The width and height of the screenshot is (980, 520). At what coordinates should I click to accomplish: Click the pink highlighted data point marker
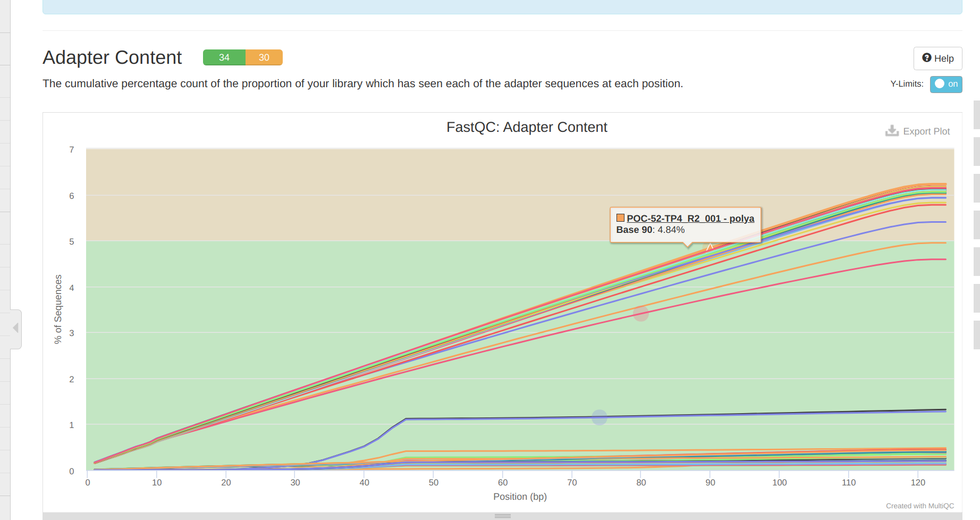click(x=641, y=314)
